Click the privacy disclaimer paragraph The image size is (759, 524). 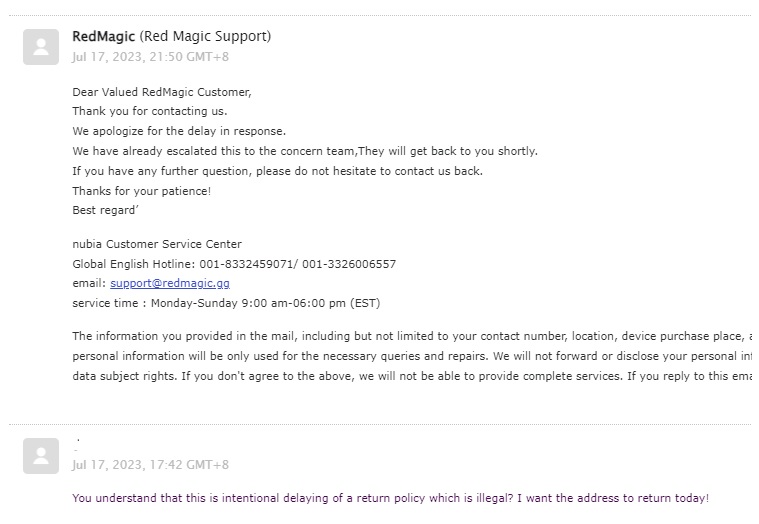pyautogui.click(x=412, y=356)
